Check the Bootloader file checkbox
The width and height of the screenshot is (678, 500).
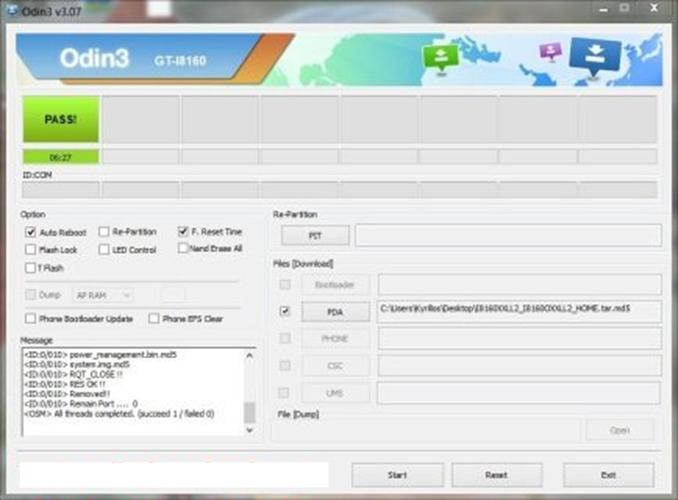click(x=285, y=284)
